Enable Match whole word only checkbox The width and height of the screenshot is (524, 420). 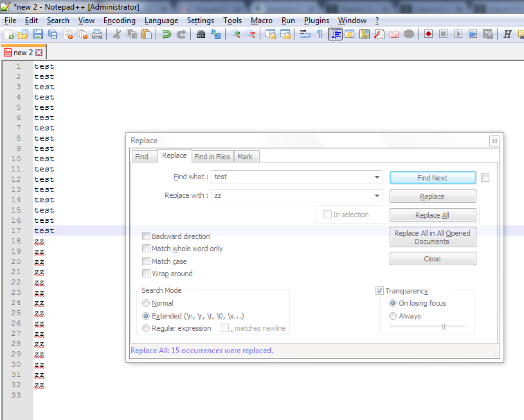146,249
